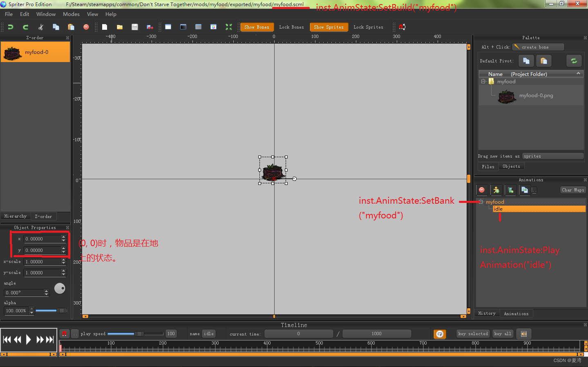Click the play speed slider
588x367 pixels.
coord(135,334)
